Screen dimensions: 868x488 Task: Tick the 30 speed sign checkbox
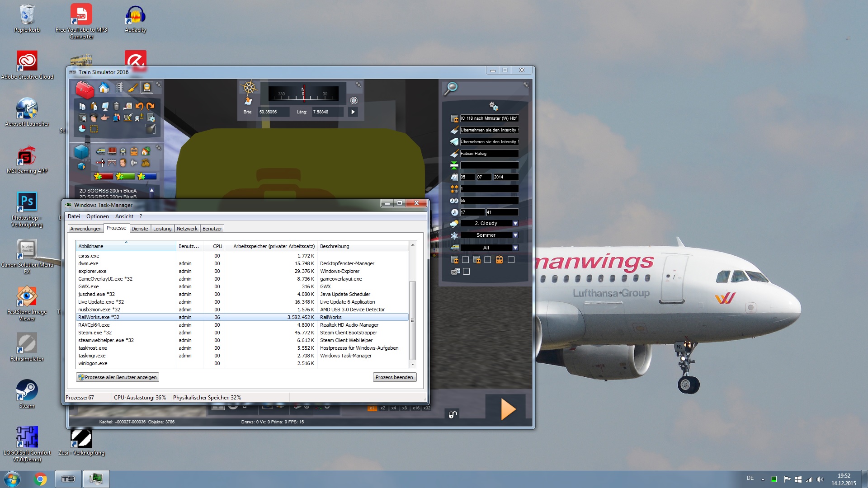point(467,272)
